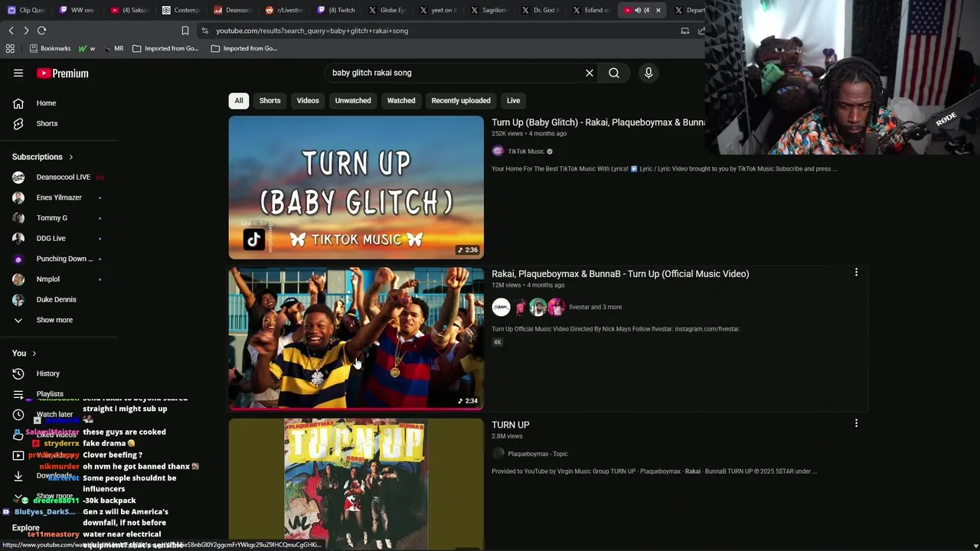
Task: Click the browser address bar URL
Action: coord(312,31)
